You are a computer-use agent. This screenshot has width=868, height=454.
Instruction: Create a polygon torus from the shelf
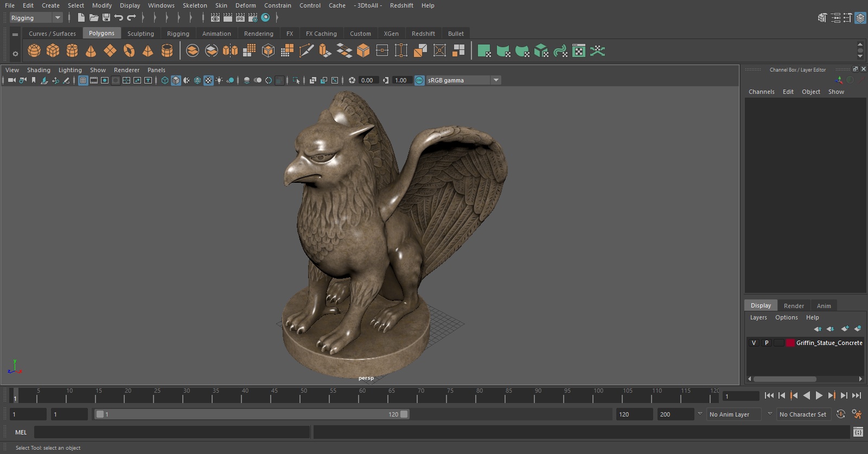point(129,51)
